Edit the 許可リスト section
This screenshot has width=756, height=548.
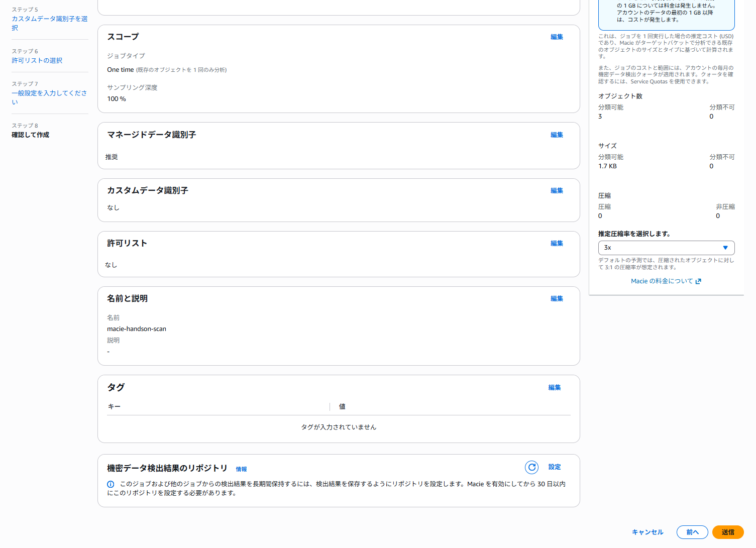pos(557,243)
